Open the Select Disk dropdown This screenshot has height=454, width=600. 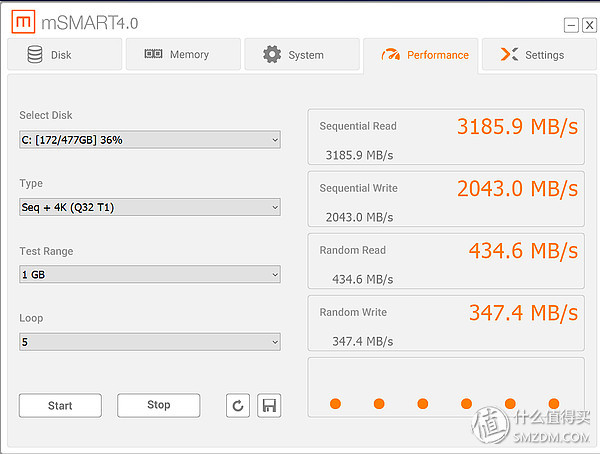(150, 140)
